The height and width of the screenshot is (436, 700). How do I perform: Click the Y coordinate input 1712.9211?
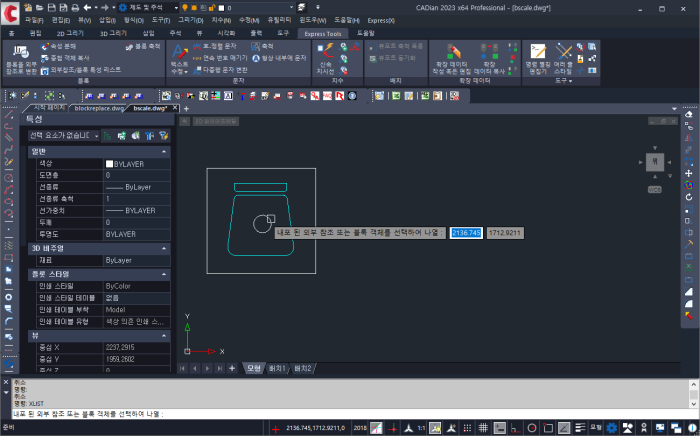504,233
